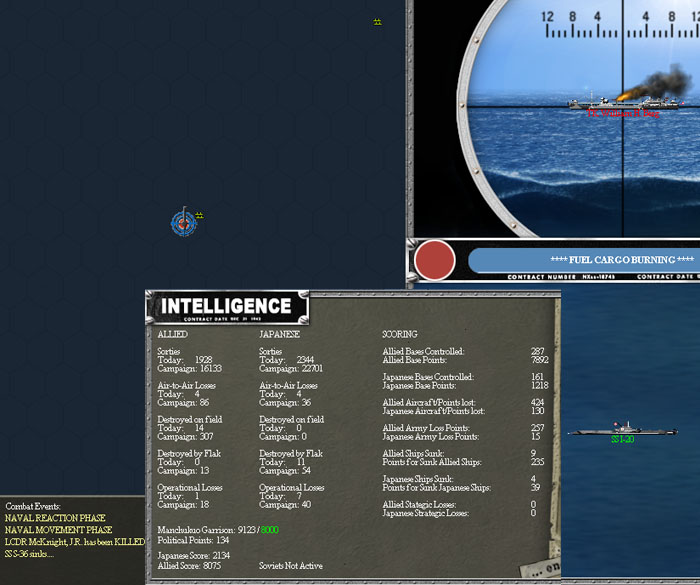Click the Japanese Base Points value 1218
This screenshot has height=585, width=700.
540,386
